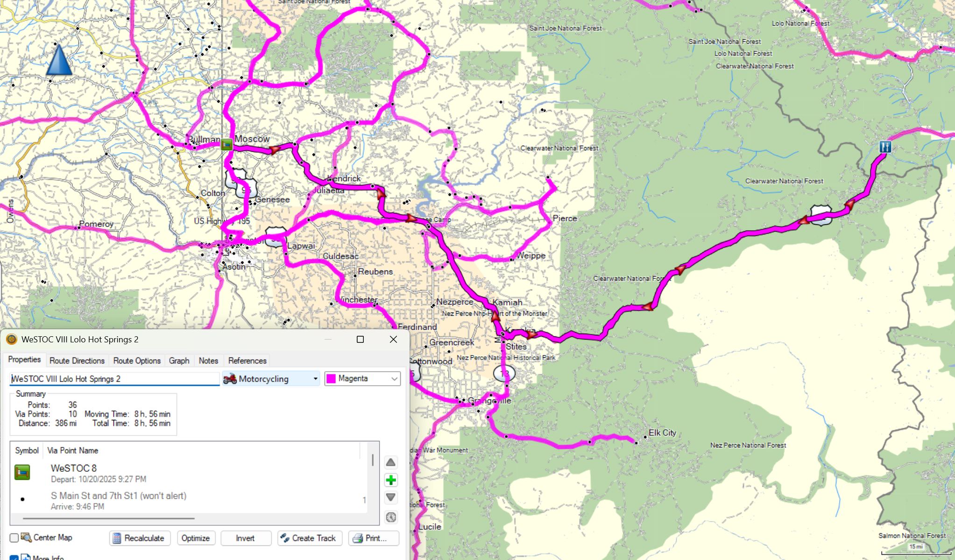Screen dimensions: 955x560
Task: Move via point up with up arrow
Action: [391, 462]
